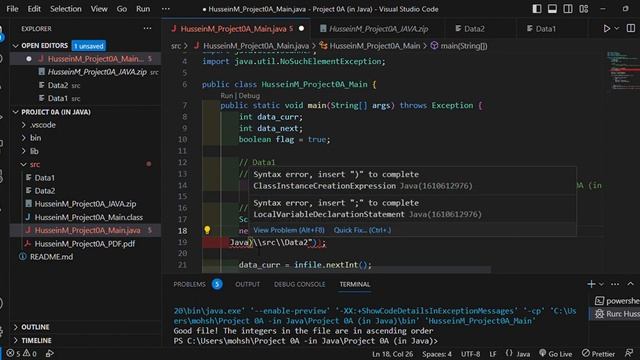
Task: Select HusseinM_Project0A_JAVA.zip in Open Editors
Action: [x=97, y=72]
